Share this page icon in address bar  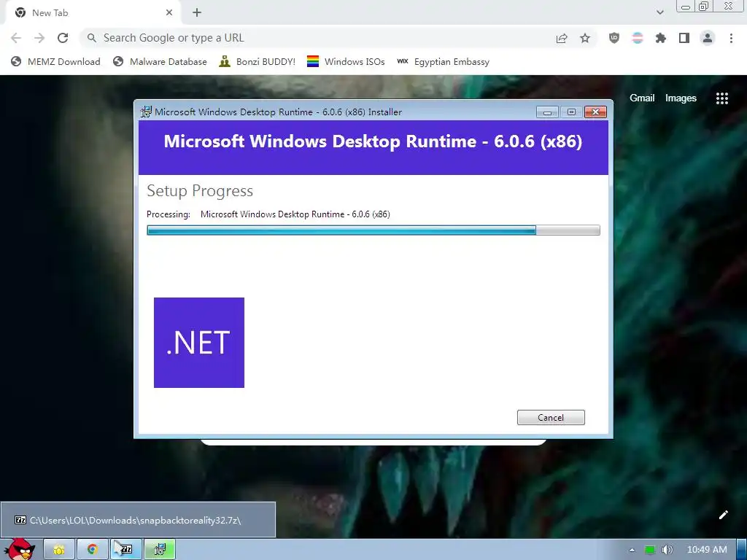[562, 38]
